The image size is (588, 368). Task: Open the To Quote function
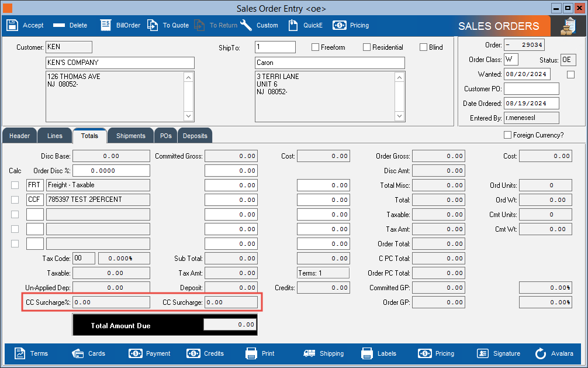coord(153,25)
